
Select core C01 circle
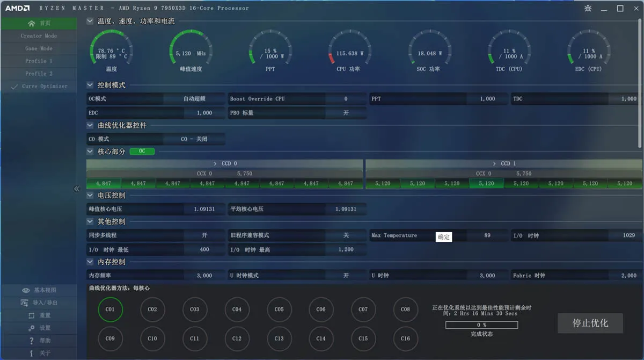tap(110, 309)
